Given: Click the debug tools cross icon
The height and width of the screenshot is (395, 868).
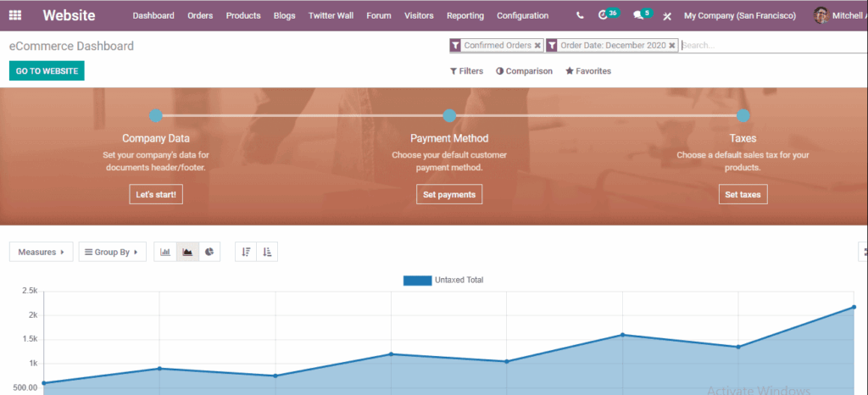Looking at the screenshot, I should (x=667, y=16).
